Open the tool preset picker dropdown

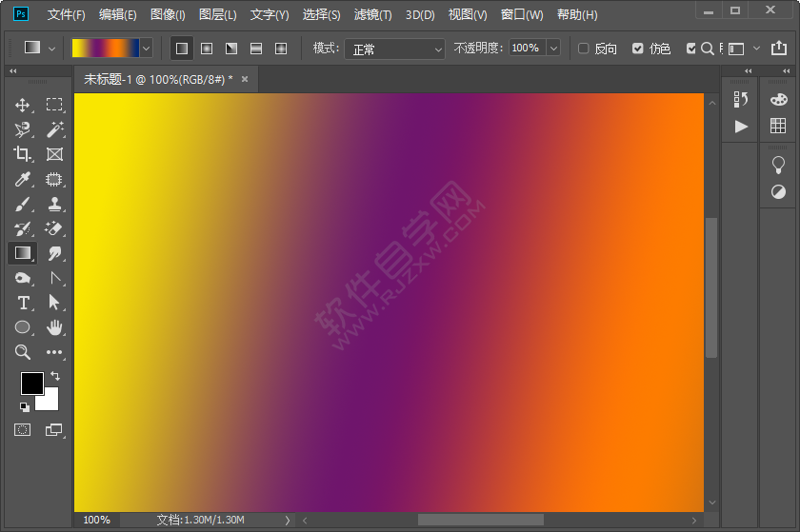[51, 49]
